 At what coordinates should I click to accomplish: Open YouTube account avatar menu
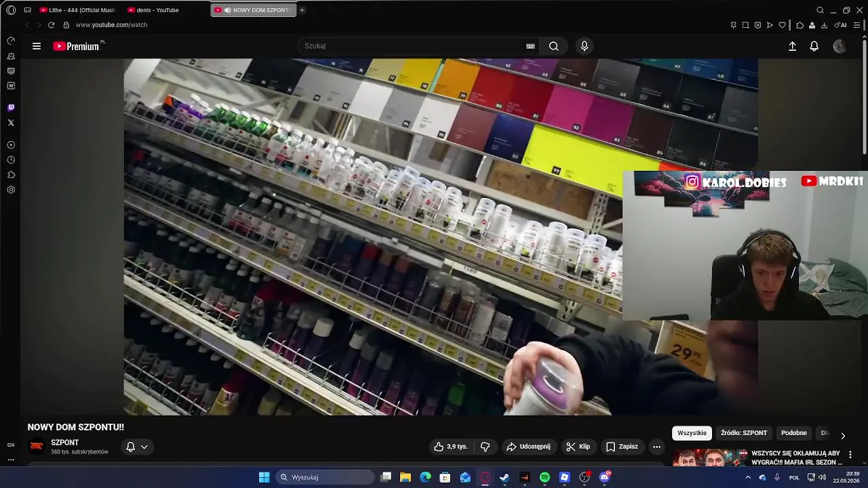click(840, 46)
